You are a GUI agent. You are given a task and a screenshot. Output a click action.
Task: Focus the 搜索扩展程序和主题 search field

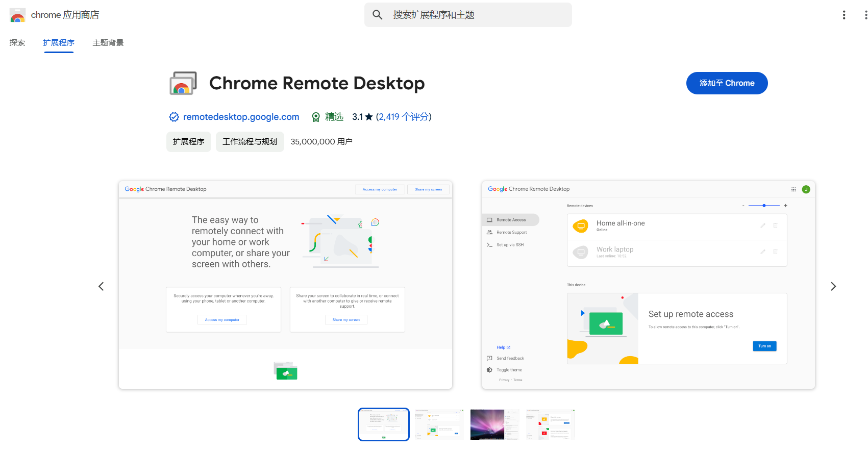[x=468, y=15]
